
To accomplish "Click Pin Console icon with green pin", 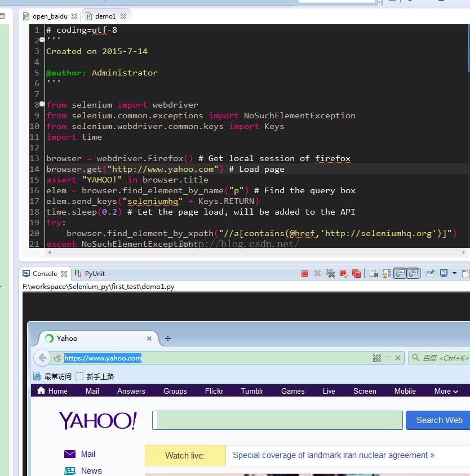I will pyautogui.click(x=430, y=274).
